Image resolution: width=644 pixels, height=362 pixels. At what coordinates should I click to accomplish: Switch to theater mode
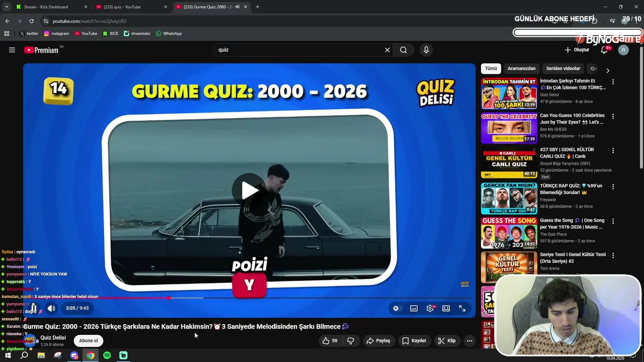click(446, 308)
